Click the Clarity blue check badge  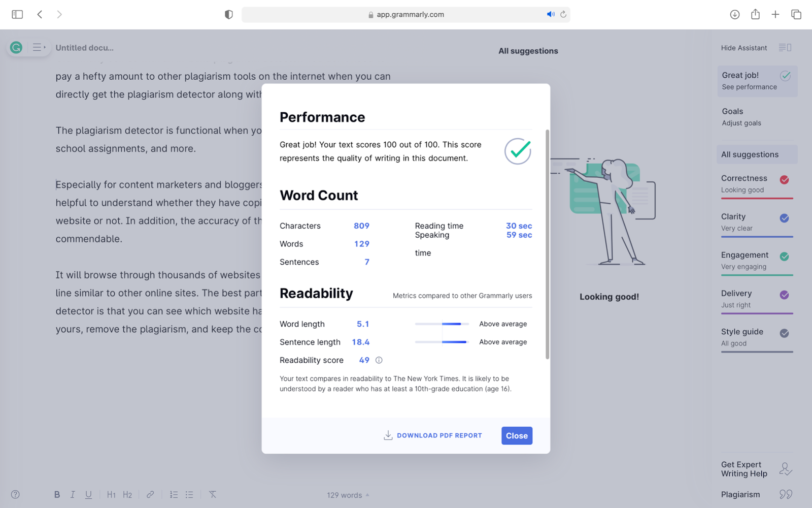[784, 218]
